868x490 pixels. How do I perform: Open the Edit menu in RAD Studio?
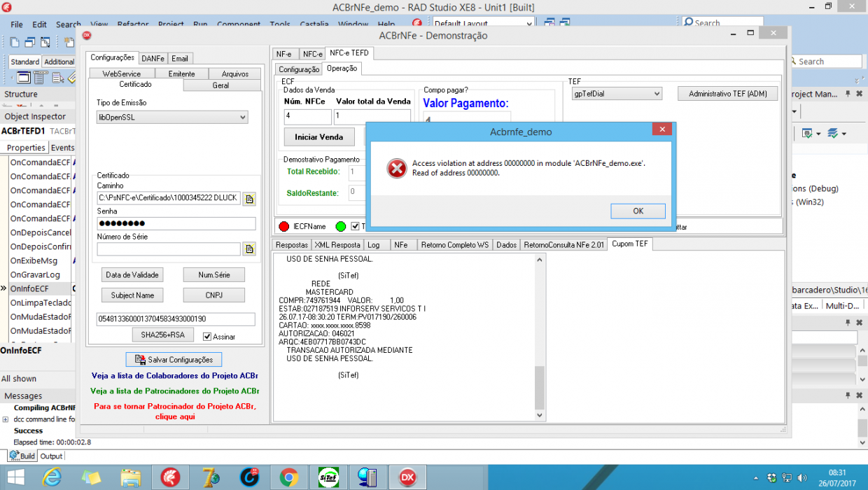pyautogui.click(x=40, y=24)
